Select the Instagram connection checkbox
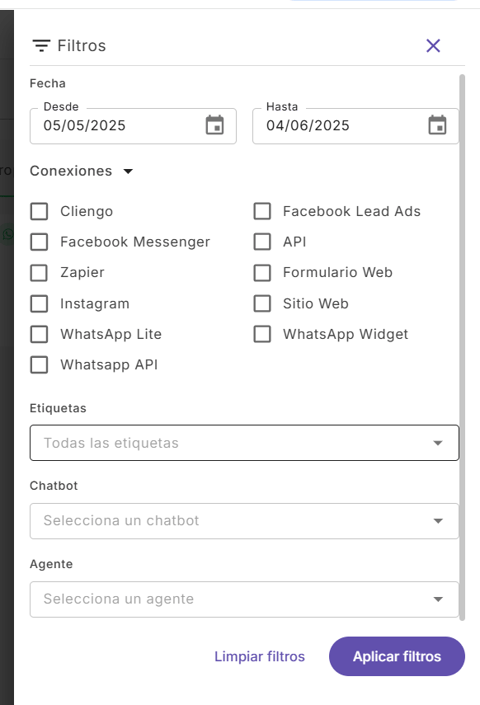 (39, 303)
